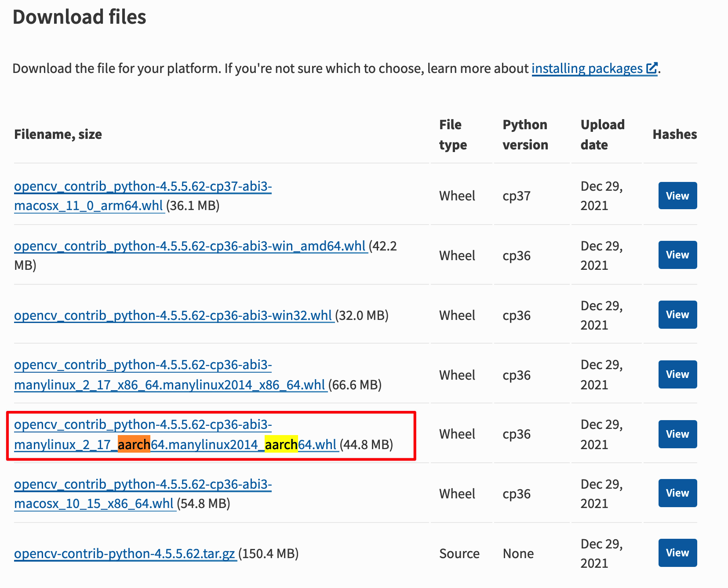View hashes for the macosx_10_15 wheel
Screen dimensions: 728x588
click(x=677, y=493)
